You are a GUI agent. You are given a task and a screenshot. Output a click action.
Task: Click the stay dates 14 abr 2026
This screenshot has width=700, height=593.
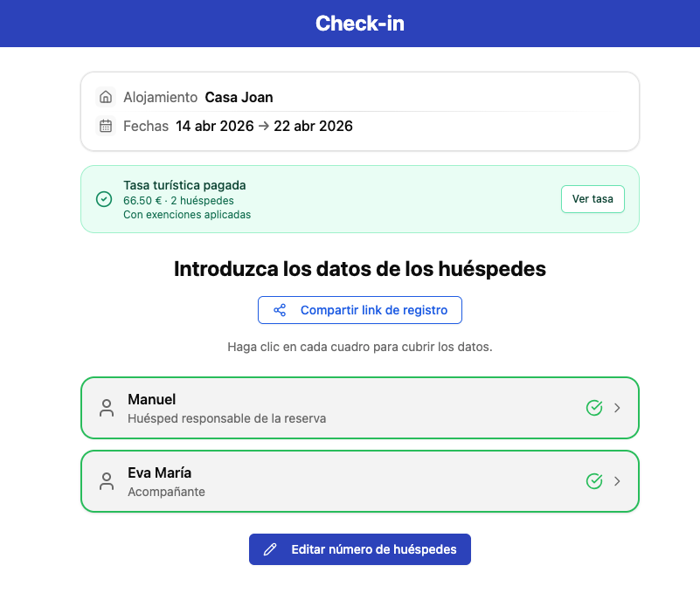click(x=213, y=126)
